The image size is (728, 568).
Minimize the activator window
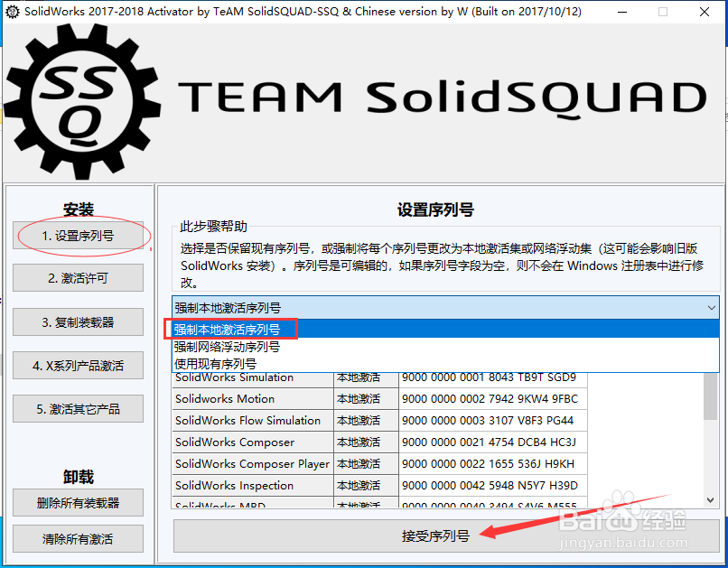[622, 12]
